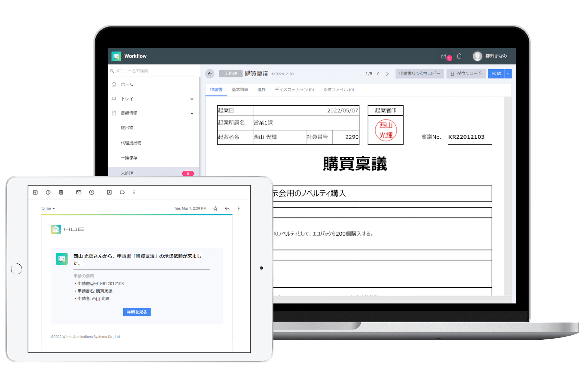This screenshot has width=588, height=368.
Task: Star the email from HUE
Action: pyautogui.click(x=215, y=208)
